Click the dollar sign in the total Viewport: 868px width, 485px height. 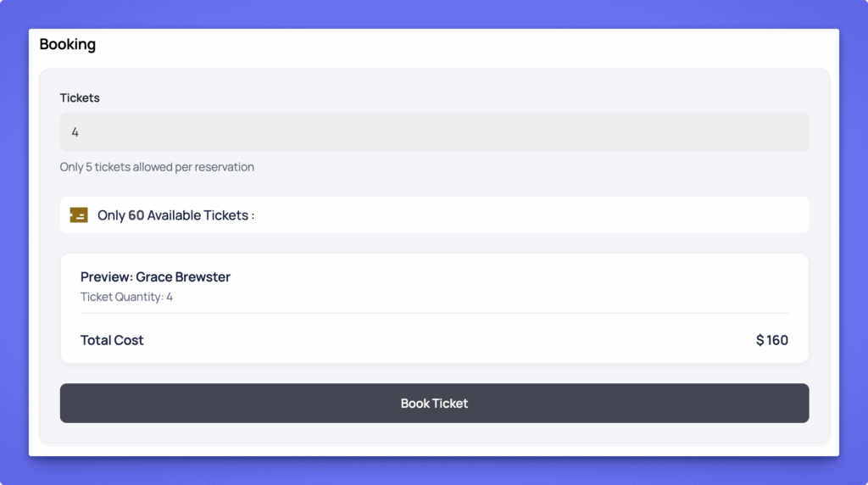click(760, 340)
